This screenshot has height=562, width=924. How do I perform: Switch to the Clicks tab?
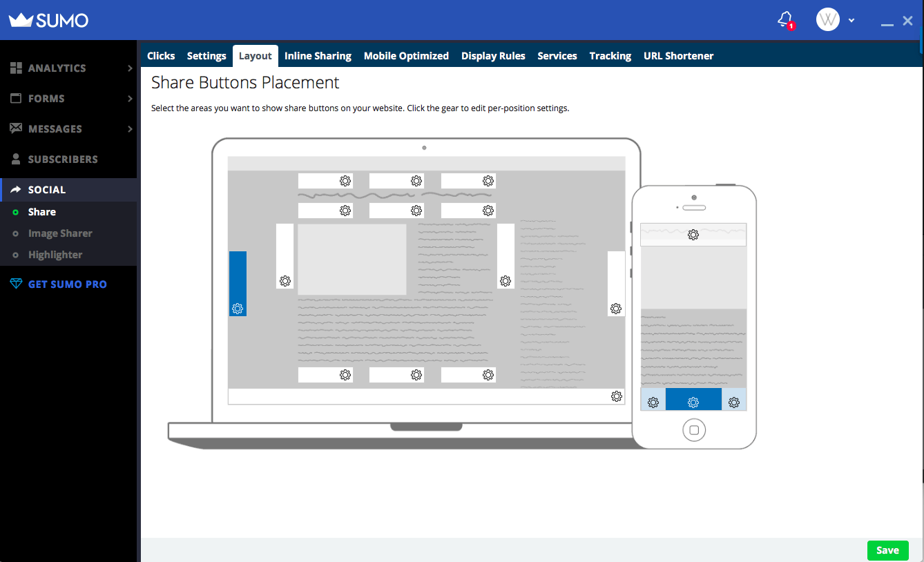click(161, 56)
